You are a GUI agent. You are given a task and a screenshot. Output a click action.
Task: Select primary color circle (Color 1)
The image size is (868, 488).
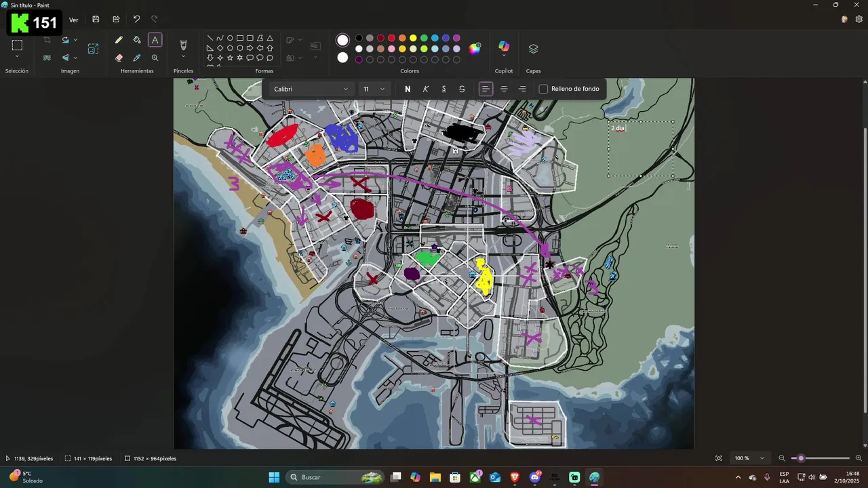coord(342,40)
